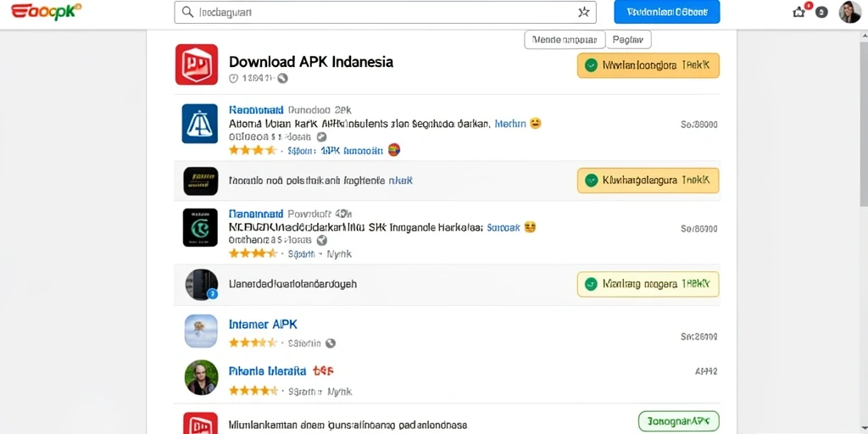Click pale yellow button in round dark icon row
Viewport: 868px width, 434px height.
coord(648,284)
